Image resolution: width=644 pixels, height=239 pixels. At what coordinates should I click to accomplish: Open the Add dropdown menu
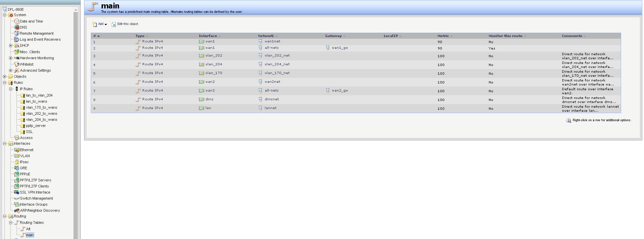[x=100, y=24]
